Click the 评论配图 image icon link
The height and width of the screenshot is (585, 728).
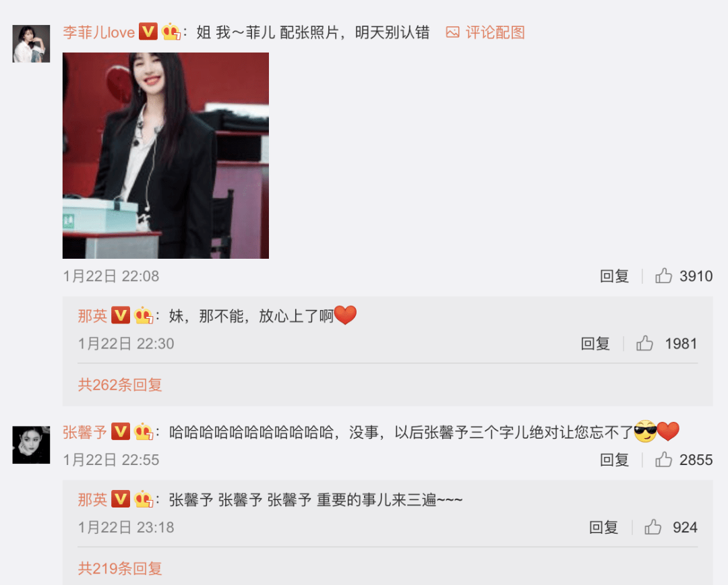(485, 32)
